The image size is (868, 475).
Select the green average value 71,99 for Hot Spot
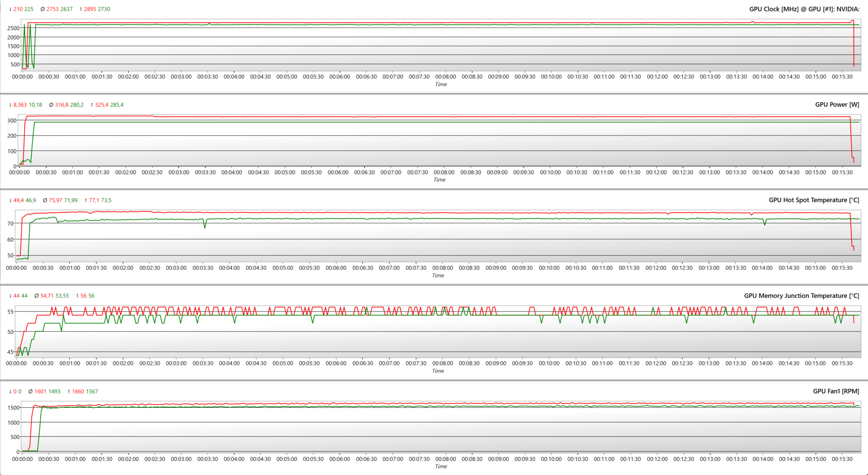tap(71, 200)
